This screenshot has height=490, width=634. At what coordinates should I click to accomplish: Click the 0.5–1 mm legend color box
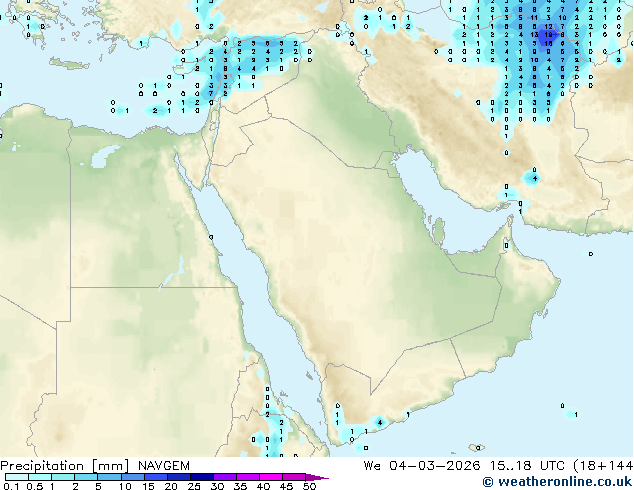pos(40,477)
